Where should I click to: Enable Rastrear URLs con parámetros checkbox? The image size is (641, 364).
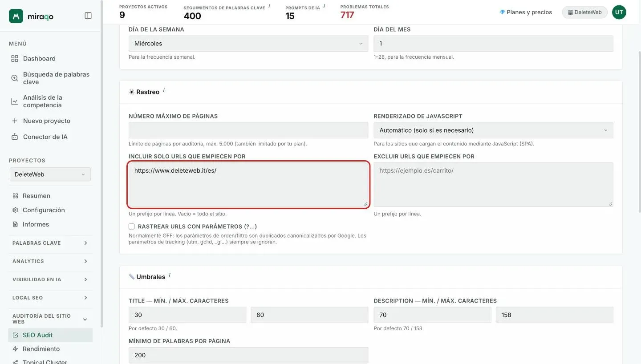(x=131, y=226)
